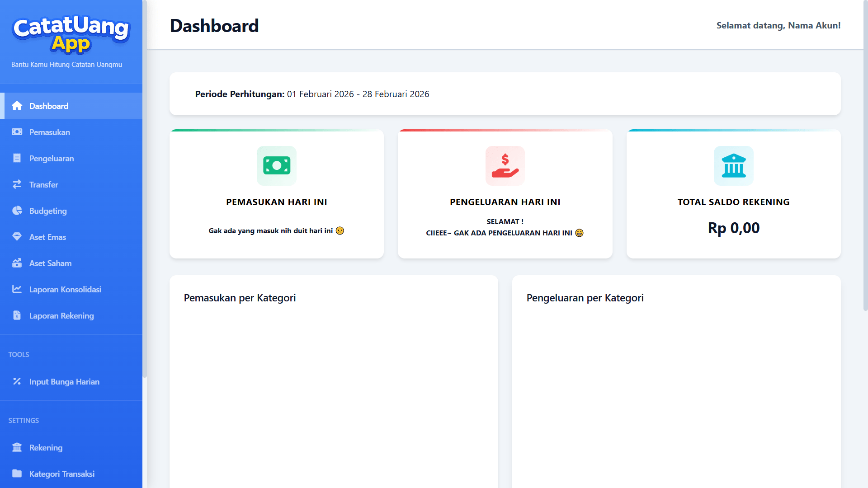This screenshot has height=488, width=868.
Task: Click the green cash icon on Pemasukan card
Action: (x=277, y=165)
